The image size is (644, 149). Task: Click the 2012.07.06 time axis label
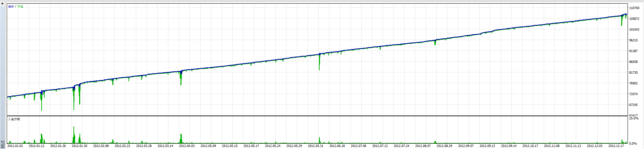(359, 146)
